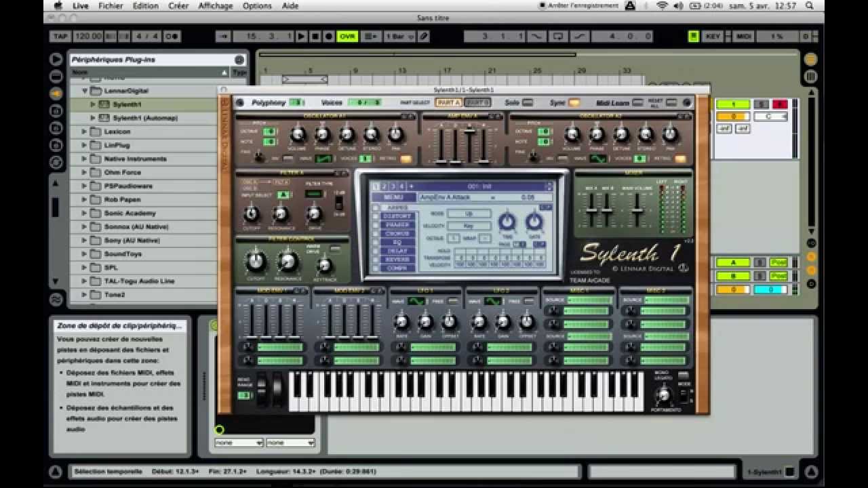Toggle the metronome button
This screenshot has width=868, height=488.
coord(172,36)
